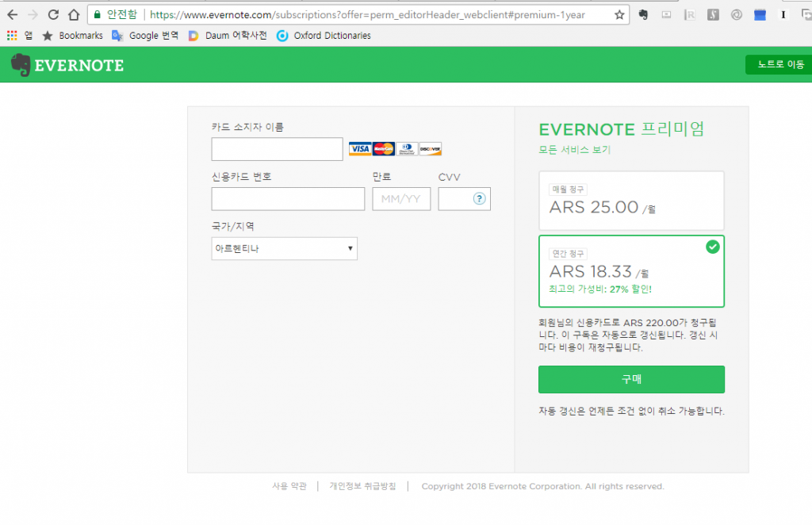
Task: Focus the 카드 소지자 이름 field
Action: [x=277, y=149]
